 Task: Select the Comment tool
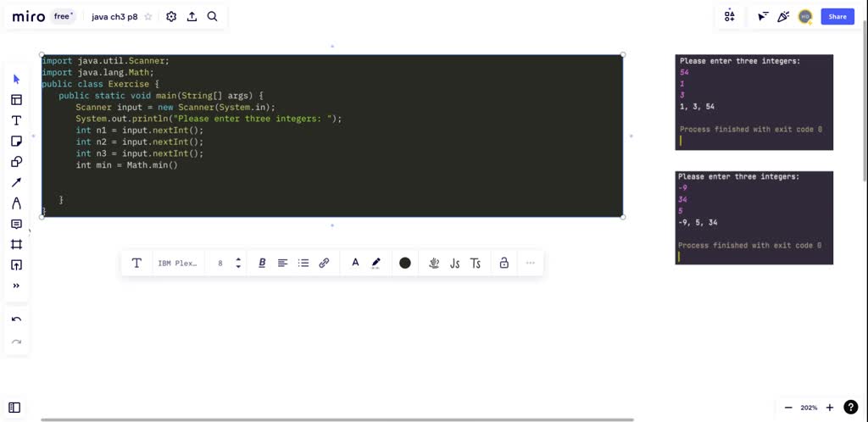click(x=16, y=224)
